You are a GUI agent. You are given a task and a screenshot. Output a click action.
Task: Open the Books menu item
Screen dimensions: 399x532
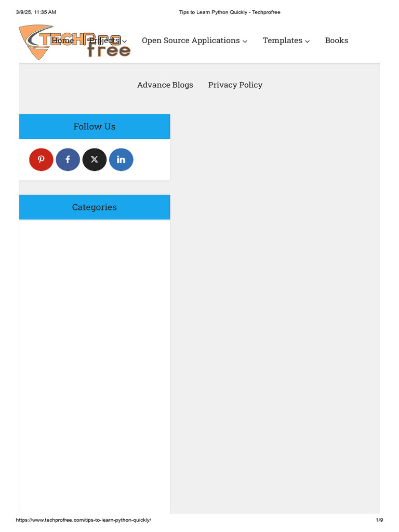point(337,41)
